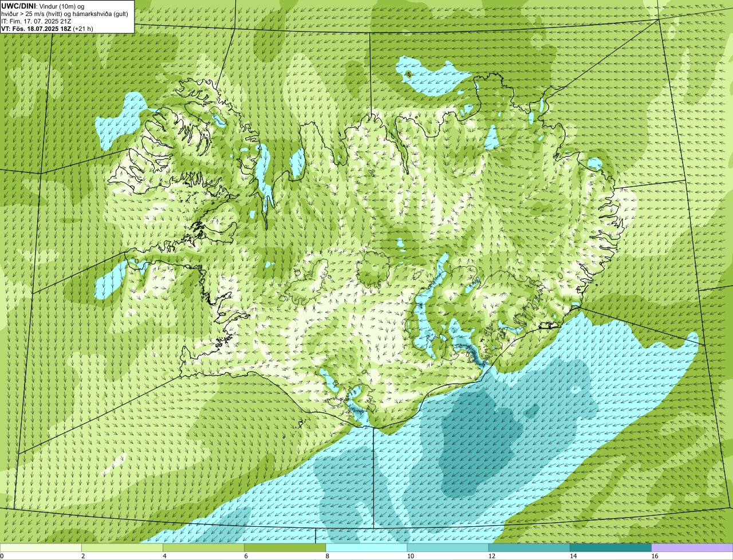Click the legend tick label '10'
733x560 pixels.
(x=411, y=556)
